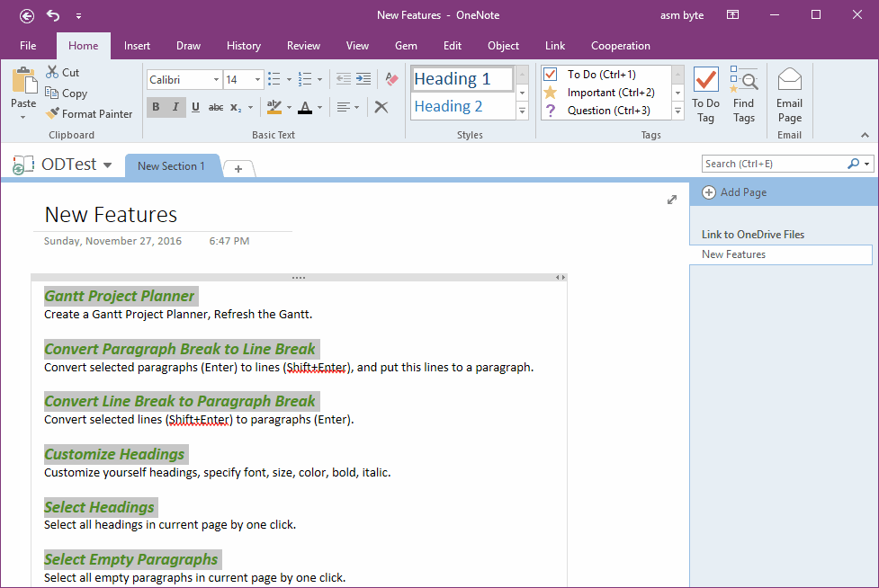Click the bullet list icon

pos(274,79)
